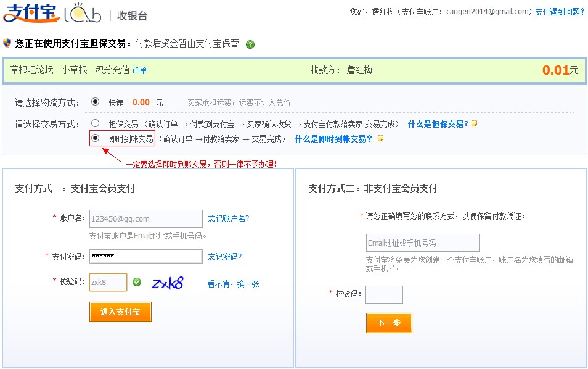Viewport: 588px width, 369px height.
Task: Click the green help icon after 付款后资金暂由支付宝保管
Action: click(249, 44)
